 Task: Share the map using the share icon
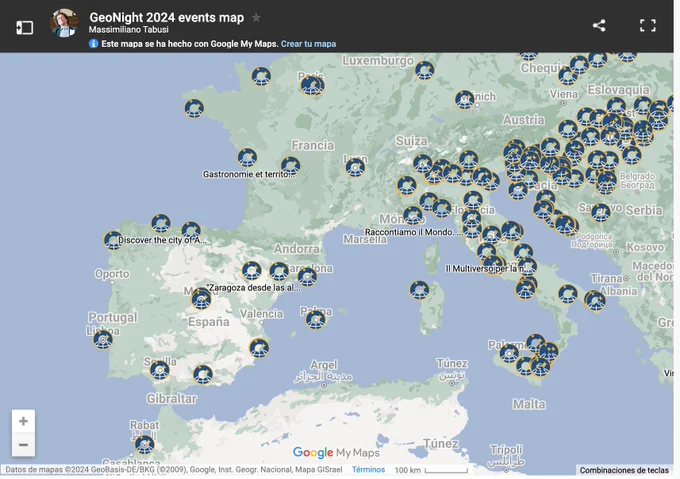click(599, 26)
